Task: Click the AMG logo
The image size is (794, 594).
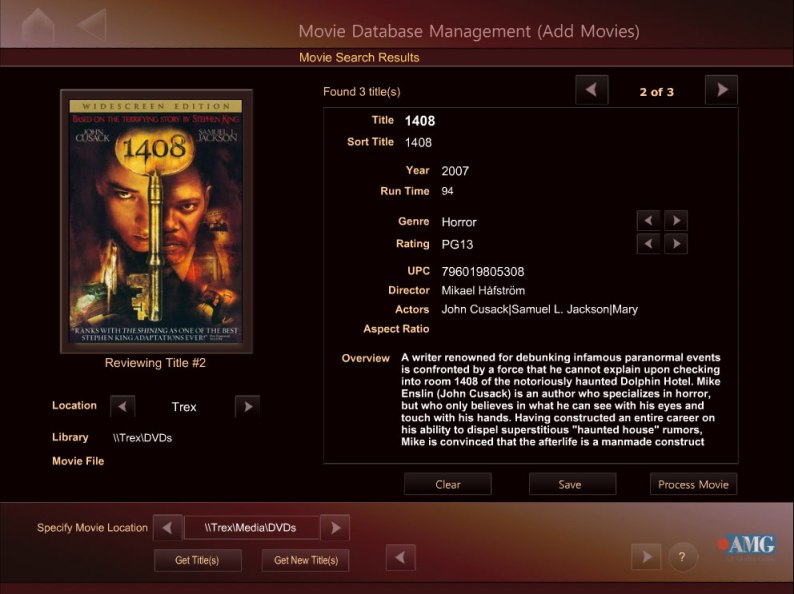Action: pyautogui.click(x=746, y=546)
